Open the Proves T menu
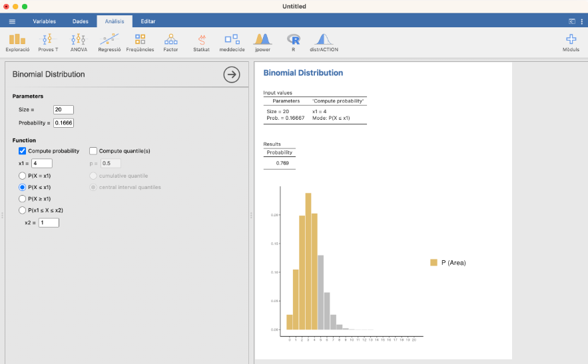 coord(48,43)
